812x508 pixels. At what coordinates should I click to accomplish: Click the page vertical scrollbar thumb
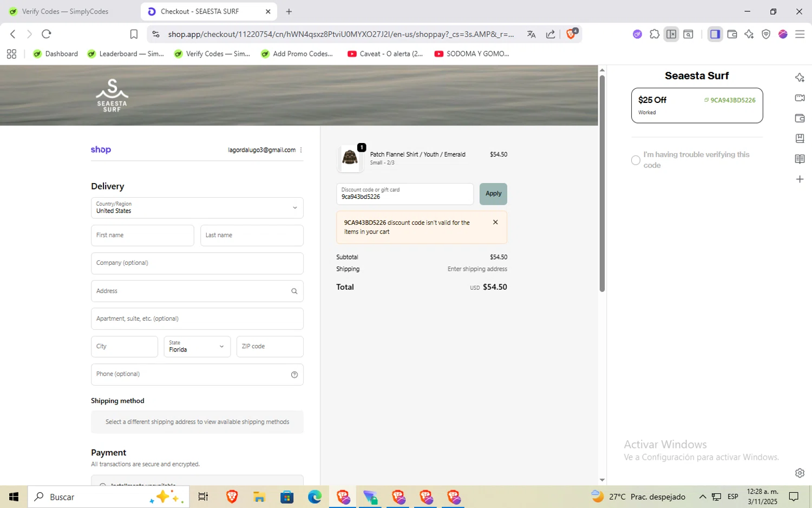(x=602, y=183)
